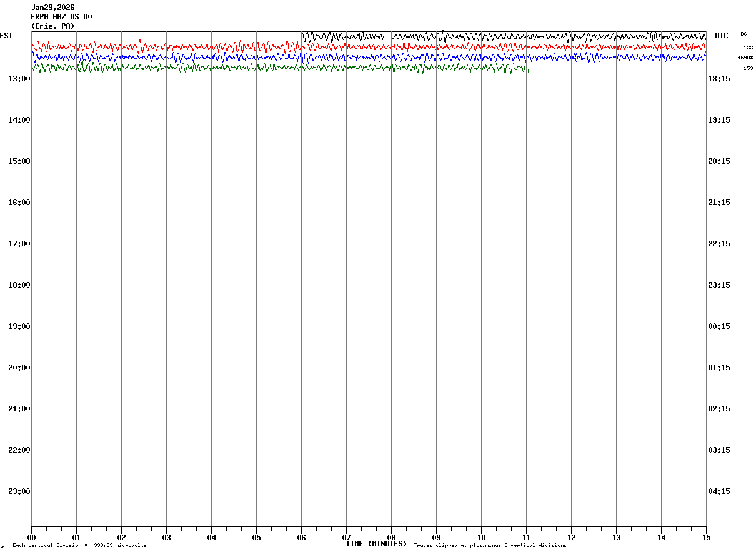This screenshot has height=554, width=756.
Task: Click minute label 04 on time axis
Action: [211, 537]
